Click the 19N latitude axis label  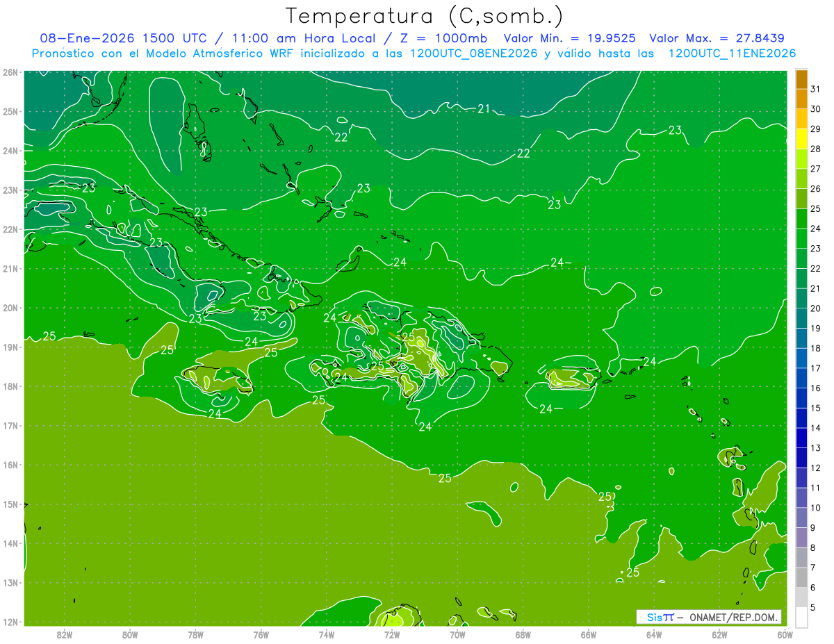pos(10,347)
